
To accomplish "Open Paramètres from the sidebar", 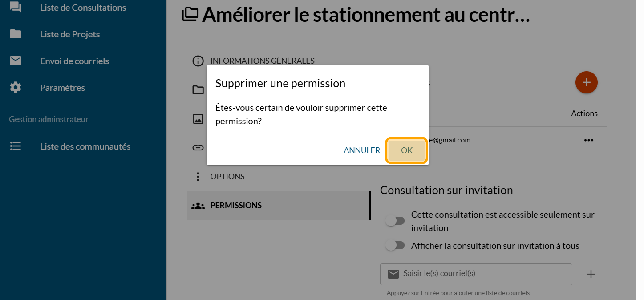I will 62,88.
